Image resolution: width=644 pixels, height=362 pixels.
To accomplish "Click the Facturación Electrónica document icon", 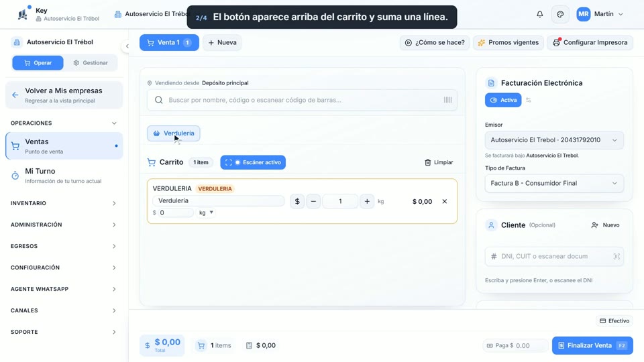I will [x=491, y=83].
